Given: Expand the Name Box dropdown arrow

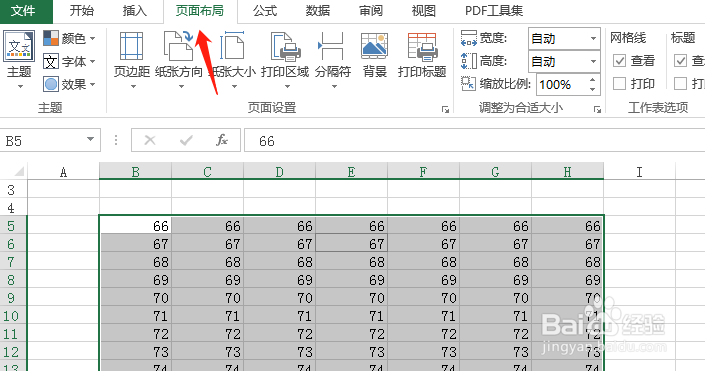Looking at the screenshot, I should coord(90,139).
